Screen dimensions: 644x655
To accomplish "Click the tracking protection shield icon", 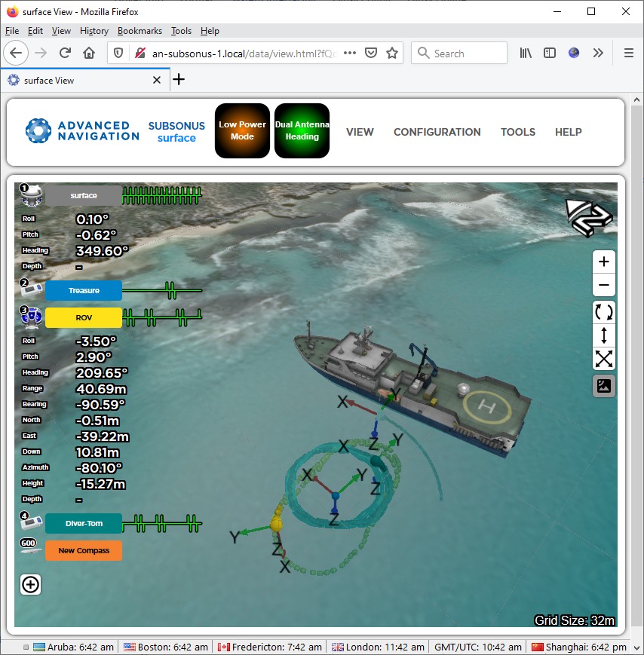I will click(118, 53).
